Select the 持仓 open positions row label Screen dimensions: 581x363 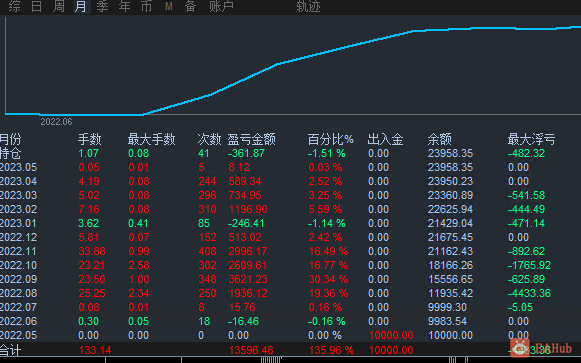point(10,153)
